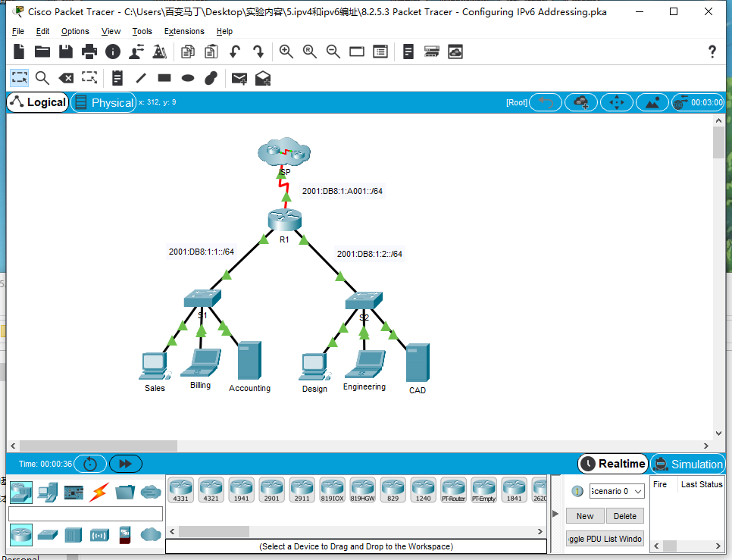Select the Inspect tool

click(x=42, y=78)
